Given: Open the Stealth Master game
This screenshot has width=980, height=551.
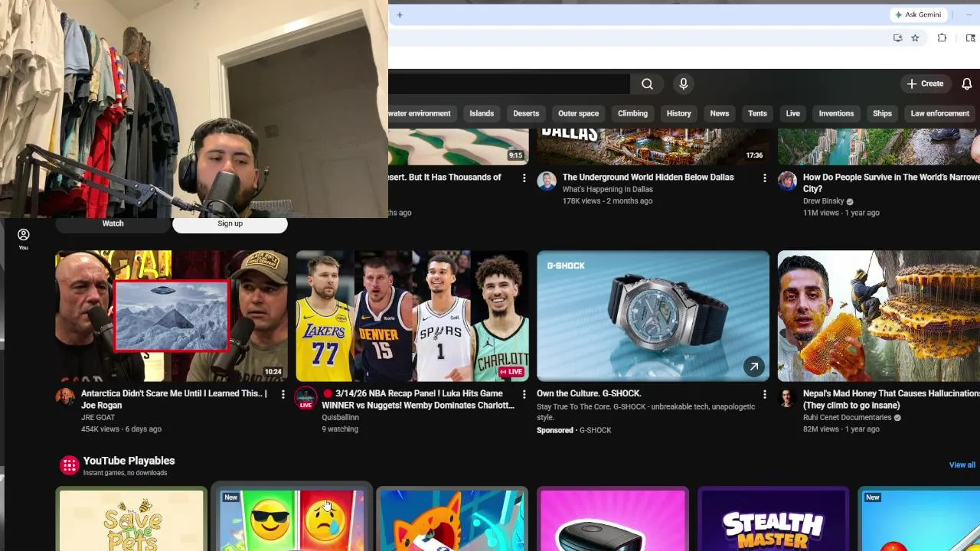Looking at the screenshot, I should pyautogui.click(x=773, y=520).
